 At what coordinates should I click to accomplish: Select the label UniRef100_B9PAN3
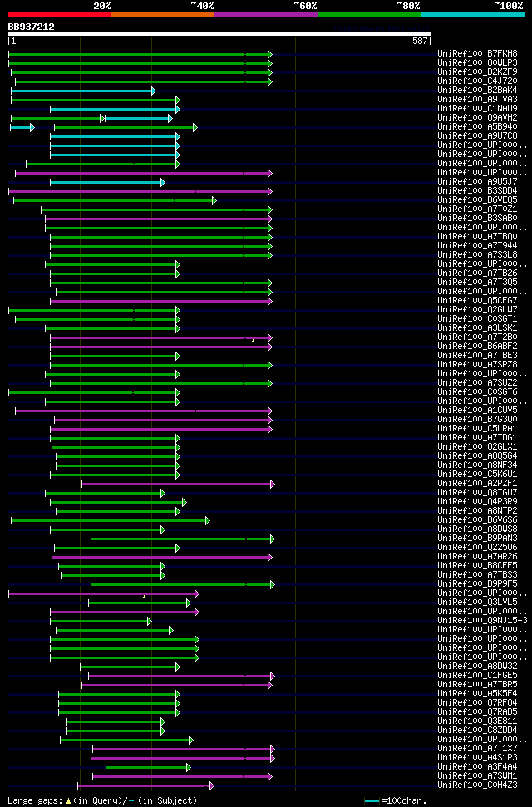click(477, 539)
